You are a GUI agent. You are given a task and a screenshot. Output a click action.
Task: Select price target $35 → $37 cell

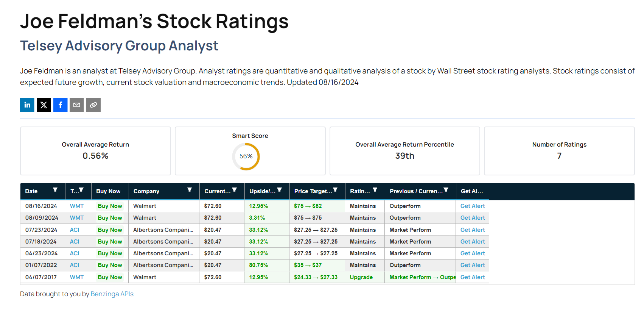click(317, 265)
